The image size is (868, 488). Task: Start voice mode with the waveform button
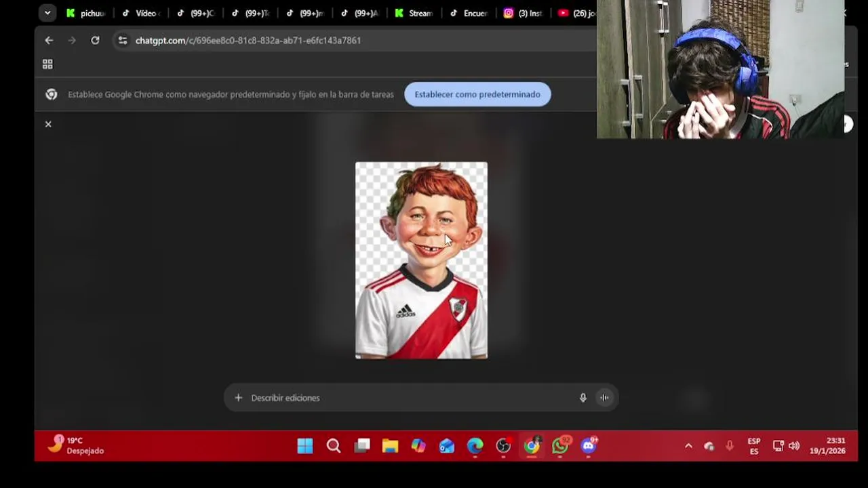click(604, 398)
